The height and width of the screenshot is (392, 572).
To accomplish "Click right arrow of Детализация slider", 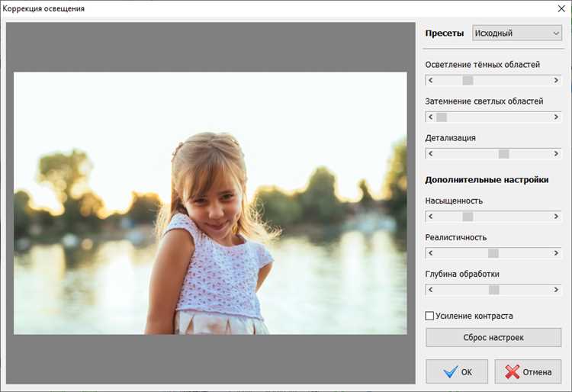I will pos(556,154).
